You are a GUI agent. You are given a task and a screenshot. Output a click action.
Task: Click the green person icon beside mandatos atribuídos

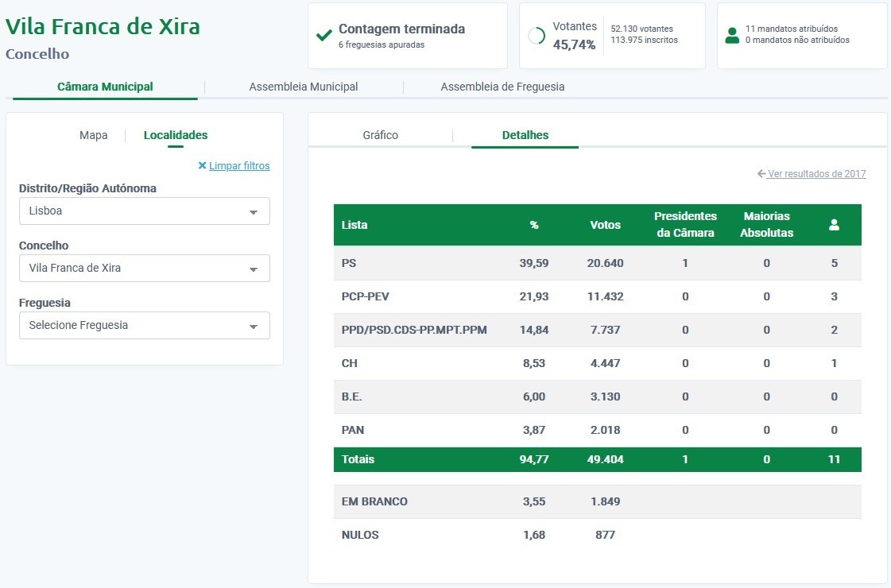tap(733, 36)
